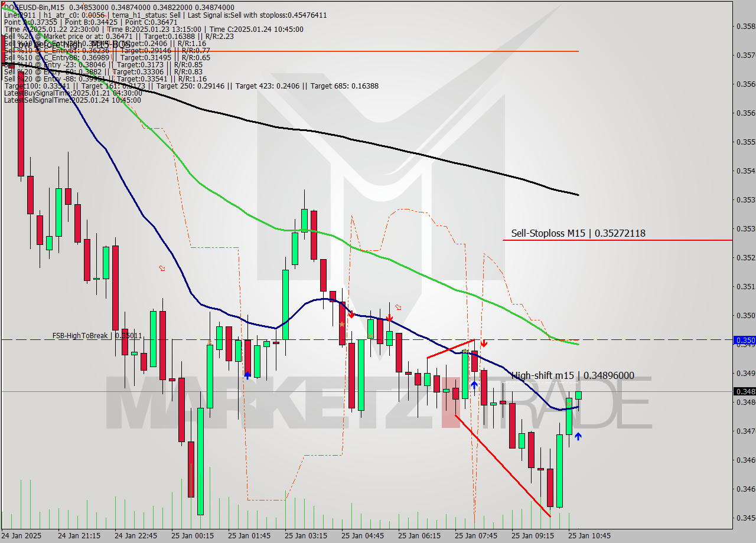
Task: Click the blue buy arrow above 25 Jan 07:45
Action: pyautogui.click(x=474, y=385)
